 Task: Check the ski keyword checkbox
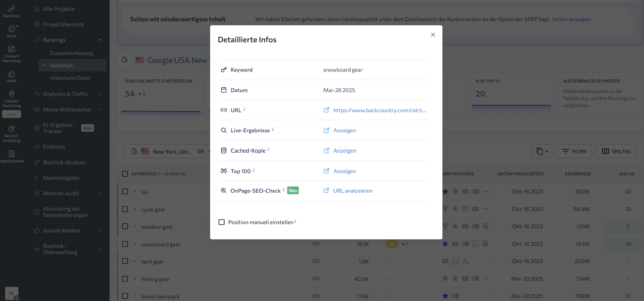coord(125,192)
